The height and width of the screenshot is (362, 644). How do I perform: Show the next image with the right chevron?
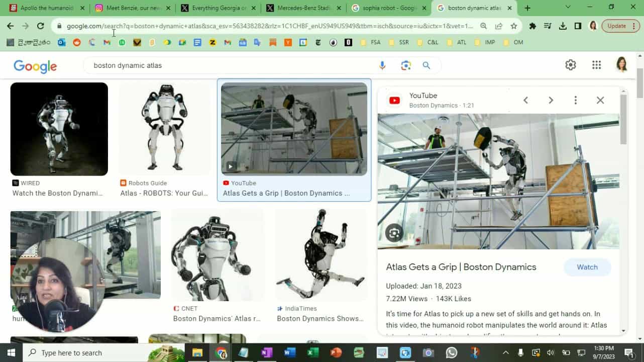[551, 100]
